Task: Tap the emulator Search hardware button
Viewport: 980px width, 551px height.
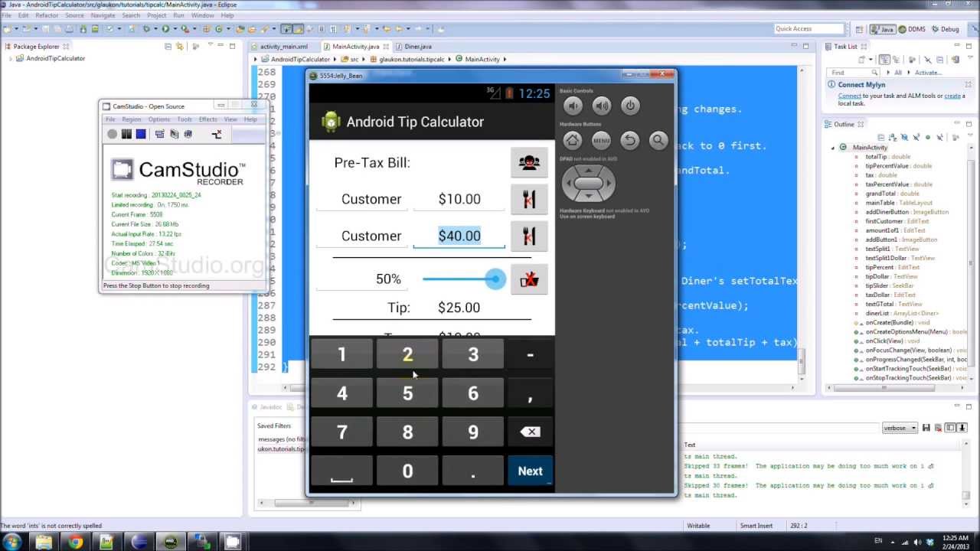Action: (658, 140)
